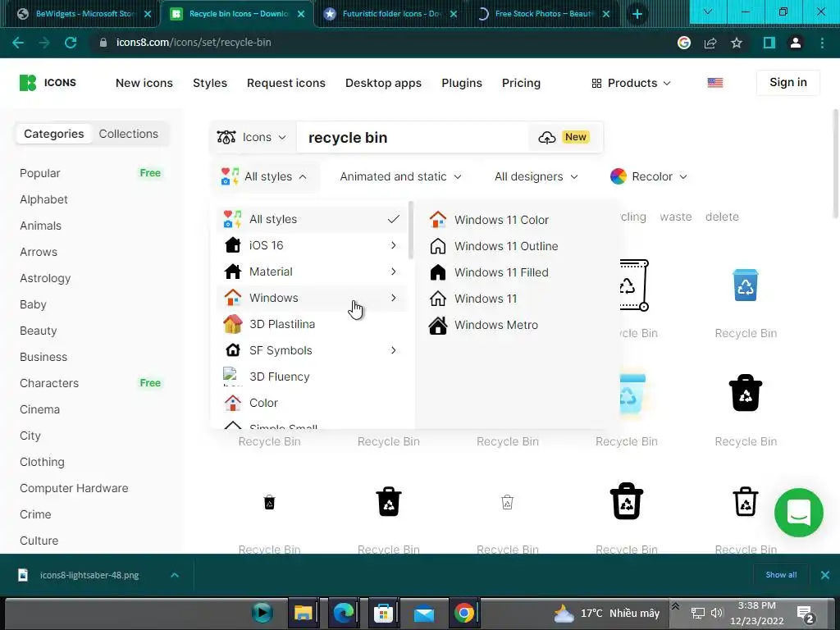Open the notification center icon

[806, 614]
